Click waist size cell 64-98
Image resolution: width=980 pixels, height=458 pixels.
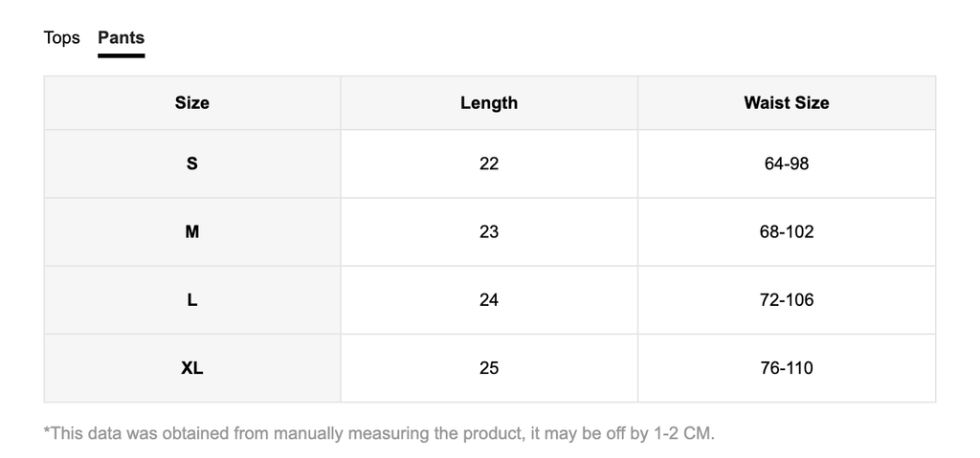click(x=787, y=164)
